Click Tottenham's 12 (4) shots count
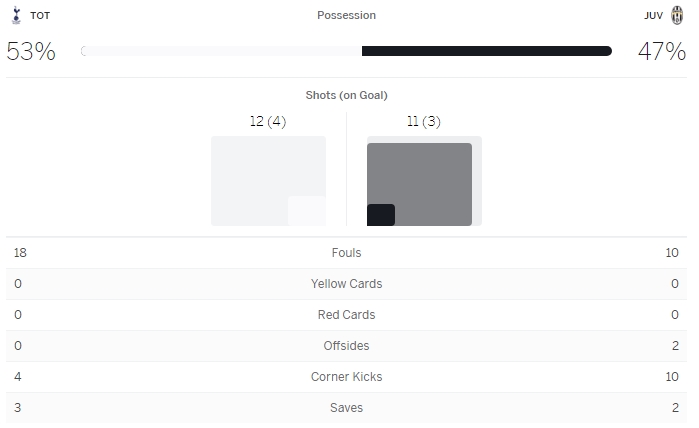The image size is (699, 428). [268, 121]
